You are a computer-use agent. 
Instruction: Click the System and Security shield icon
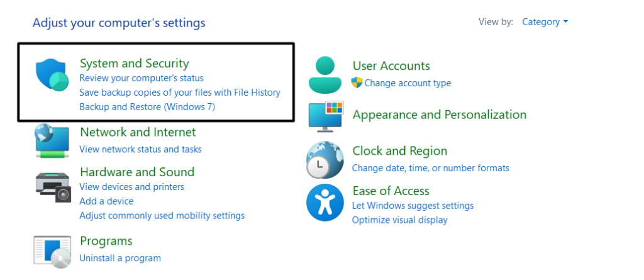[x=53, y=76]
